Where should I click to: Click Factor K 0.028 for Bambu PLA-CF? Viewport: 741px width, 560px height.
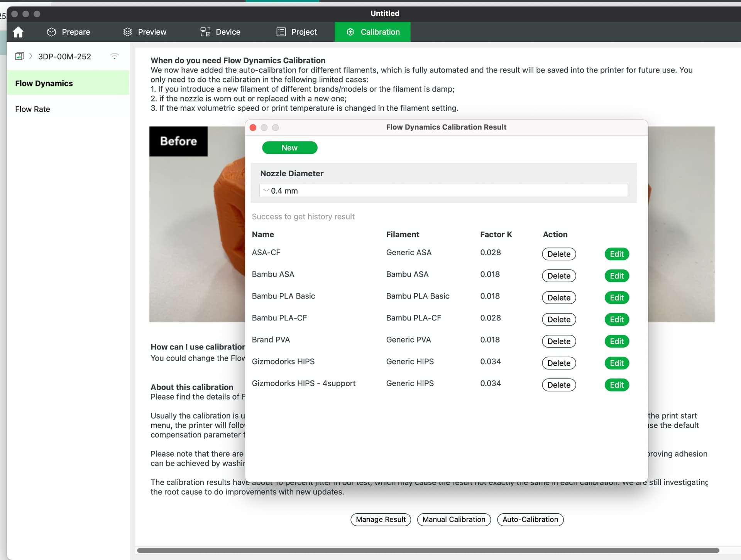(491, 318)
